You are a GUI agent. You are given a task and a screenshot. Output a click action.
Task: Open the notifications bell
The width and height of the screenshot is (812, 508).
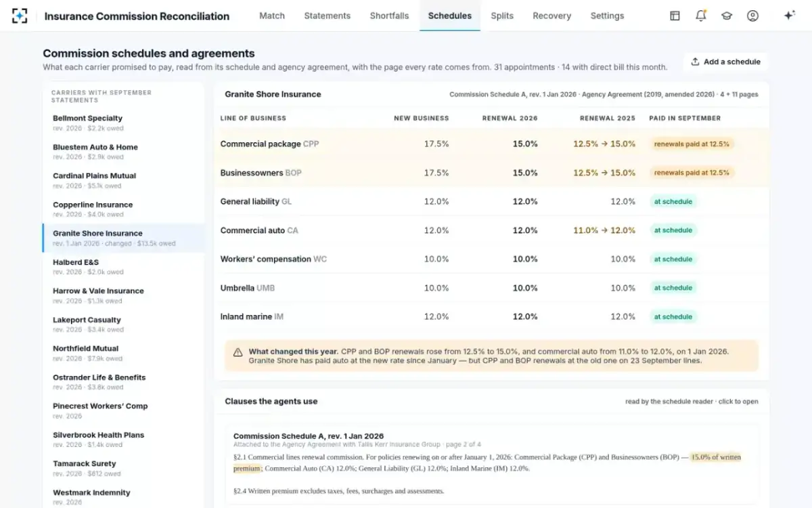coord(701,16)
